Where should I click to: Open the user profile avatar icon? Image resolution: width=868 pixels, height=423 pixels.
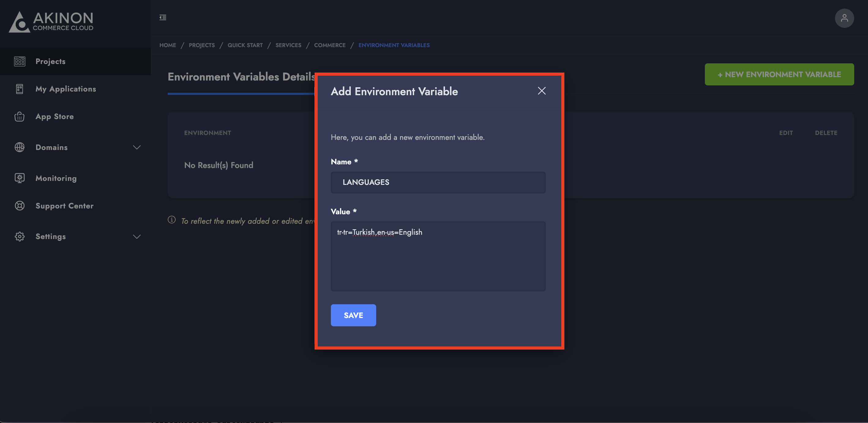click(x=844, y=18)
